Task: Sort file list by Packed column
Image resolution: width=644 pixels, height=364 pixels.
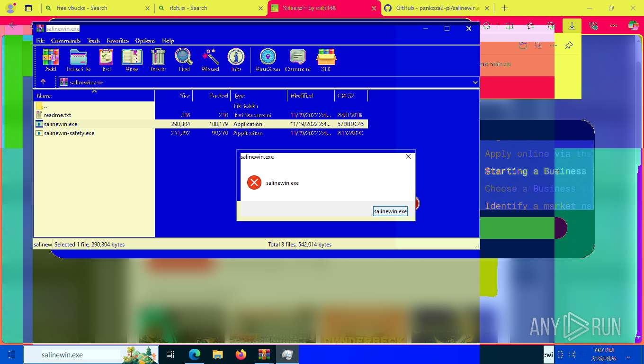Action: (212, 96)
